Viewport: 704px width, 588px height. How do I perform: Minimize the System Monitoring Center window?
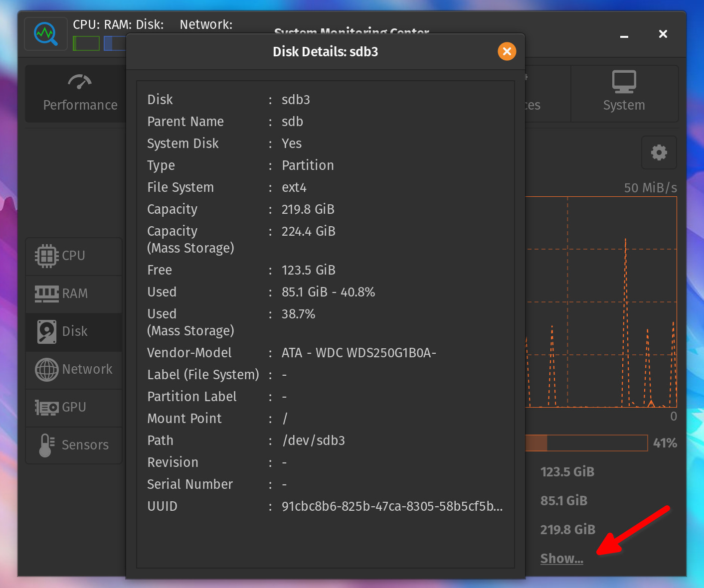pos(624,34)
